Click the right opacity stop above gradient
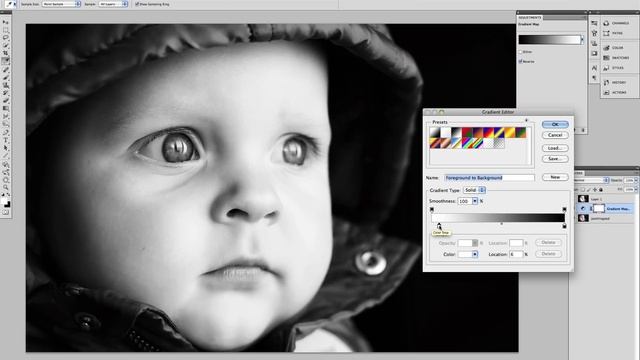Viewport: 640px width, 360px height. pos(564,209)
